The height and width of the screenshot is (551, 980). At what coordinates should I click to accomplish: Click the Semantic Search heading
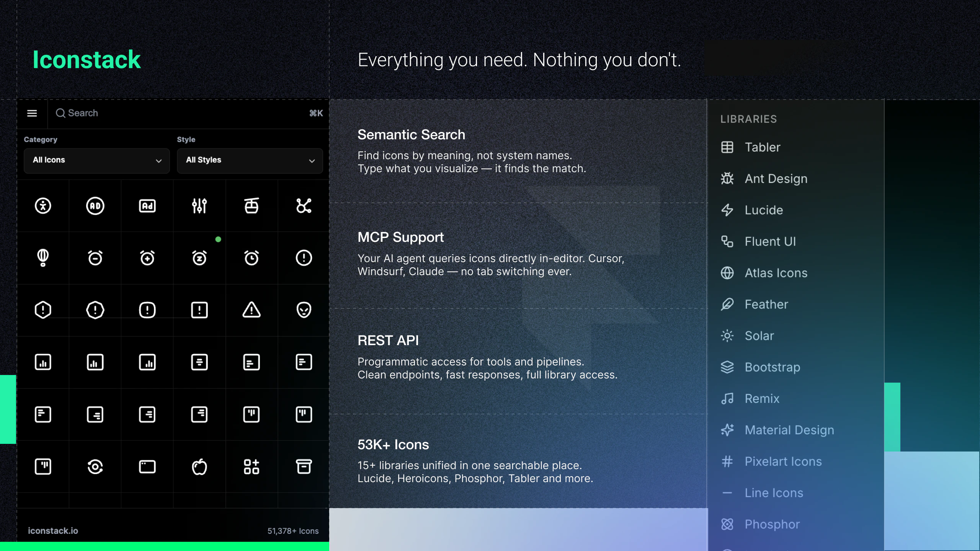(x=411, y=135)
